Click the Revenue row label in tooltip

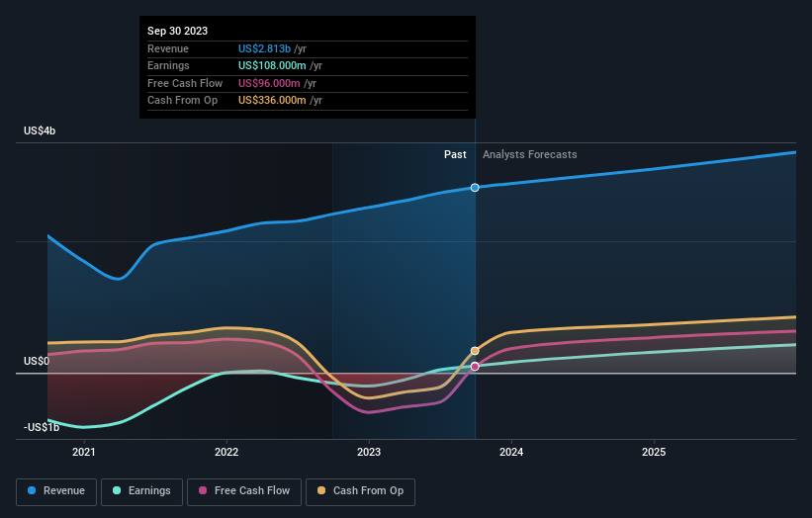pos(168,48)
